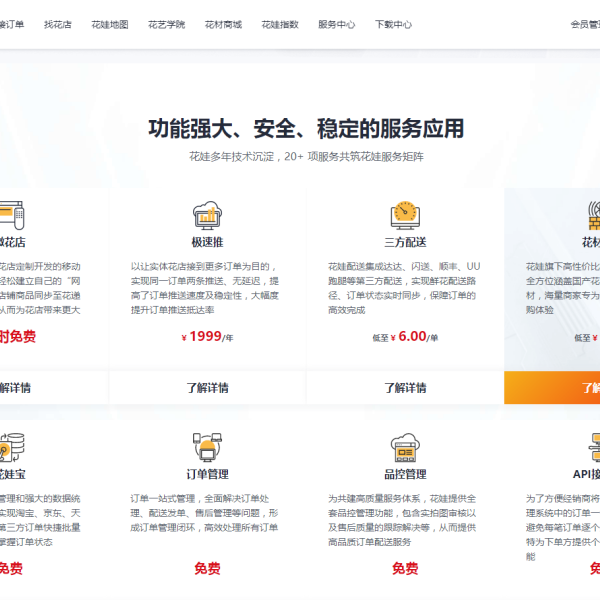Click the 功能强大、安全、稳定的服务应用 heading
Screen dimensions: 600x600
coord(306,129)
